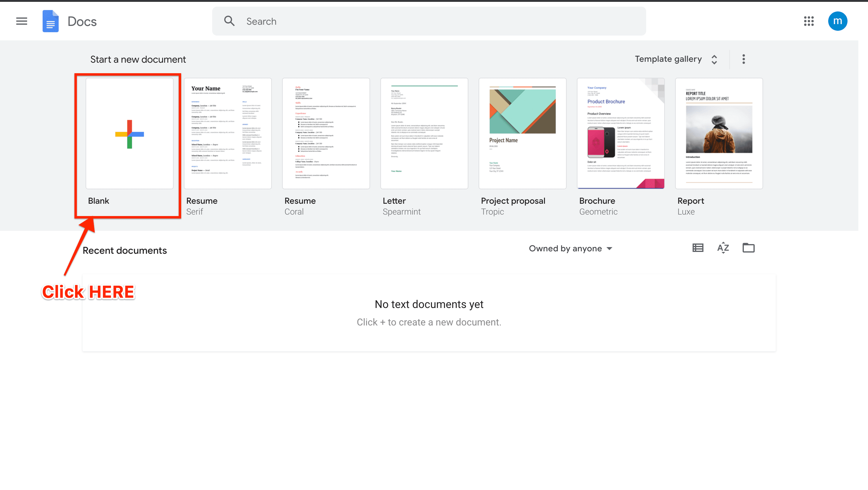The height and width of the screenshot is (490, 868).
Task: Click the folder view icon for documents
Action: [x=749, y=248]
